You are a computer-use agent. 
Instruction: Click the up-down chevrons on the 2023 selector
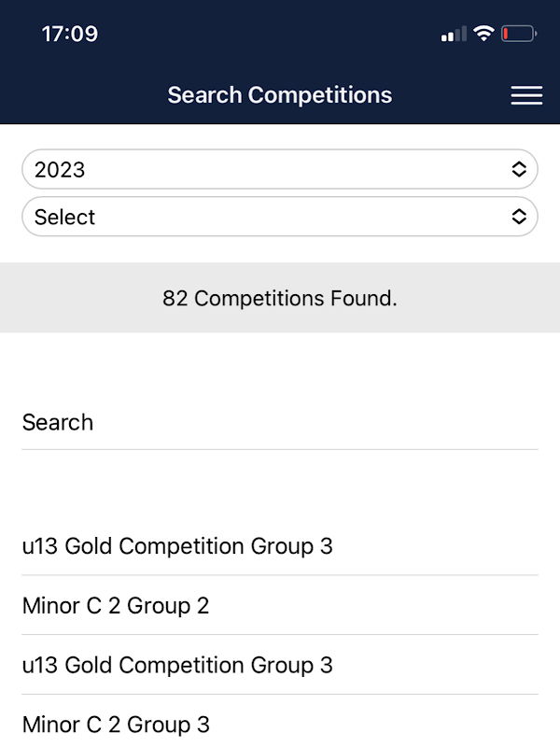pyautogui.click(x=519, y=169)
